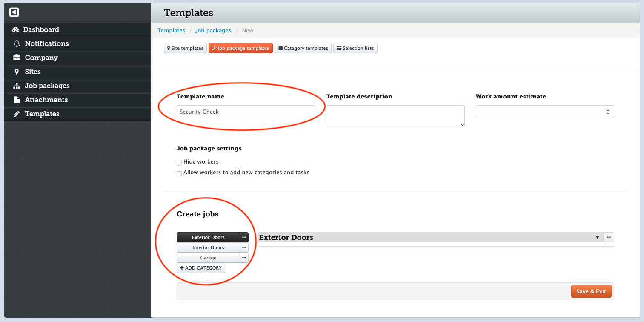The height and width of the screenshot is (322, 644).
Task: Select the Exterior Doors category
Action: coord(208,237)
